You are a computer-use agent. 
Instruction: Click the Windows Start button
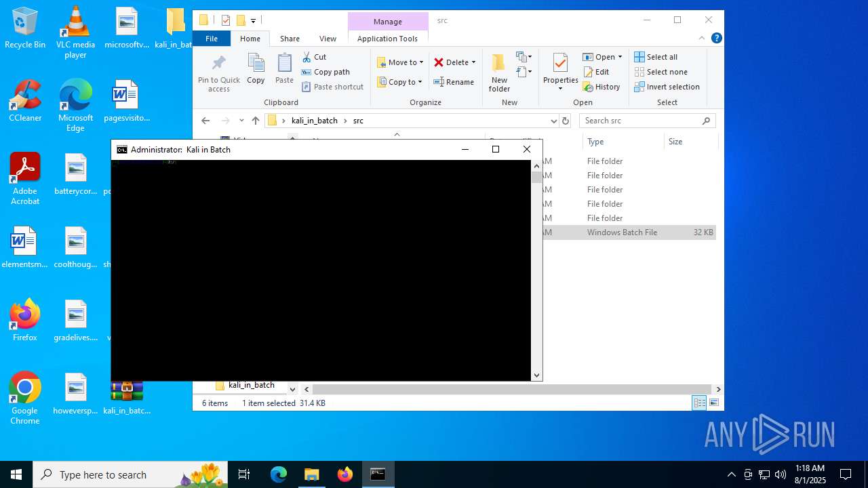(x=16, y=474)
